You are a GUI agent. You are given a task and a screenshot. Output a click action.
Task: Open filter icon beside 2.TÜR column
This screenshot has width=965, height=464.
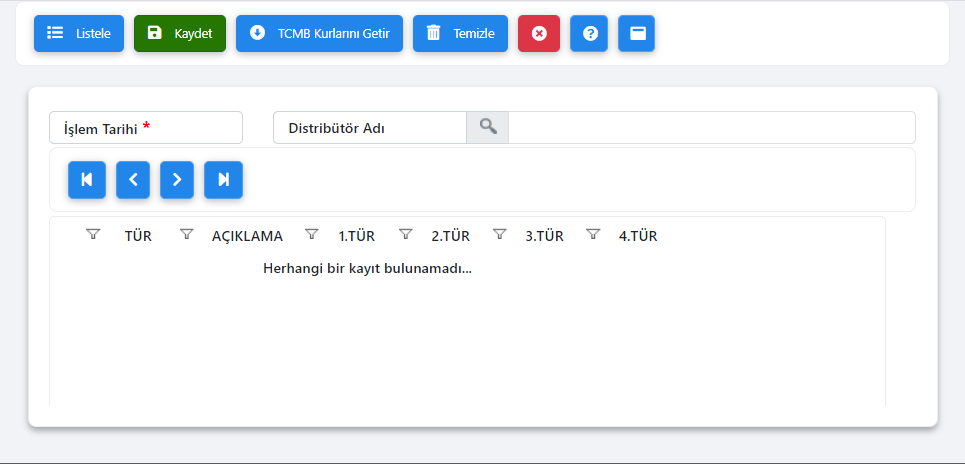click(405, 235)
